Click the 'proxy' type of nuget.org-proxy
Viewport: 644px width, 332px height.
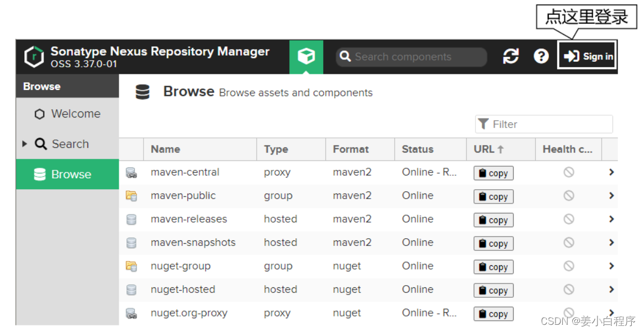pos(277,314)
